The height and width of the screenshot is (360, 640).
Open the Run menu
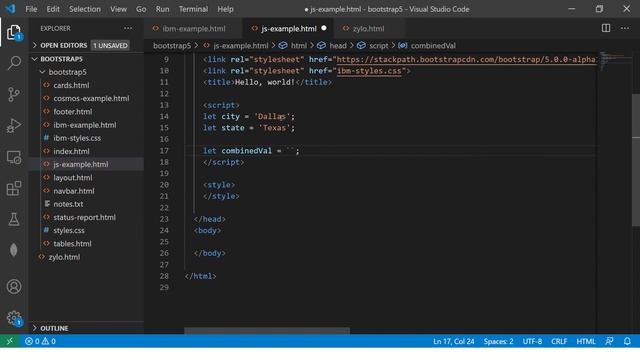(x=162, y=9)
